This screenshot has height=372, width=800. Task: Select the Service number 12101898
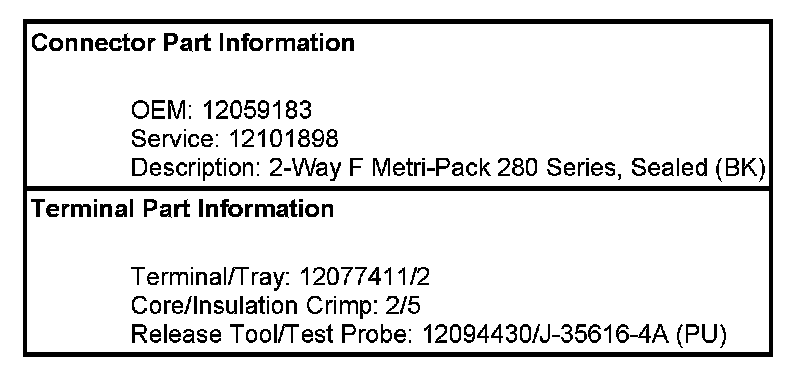tap(283, 138)
